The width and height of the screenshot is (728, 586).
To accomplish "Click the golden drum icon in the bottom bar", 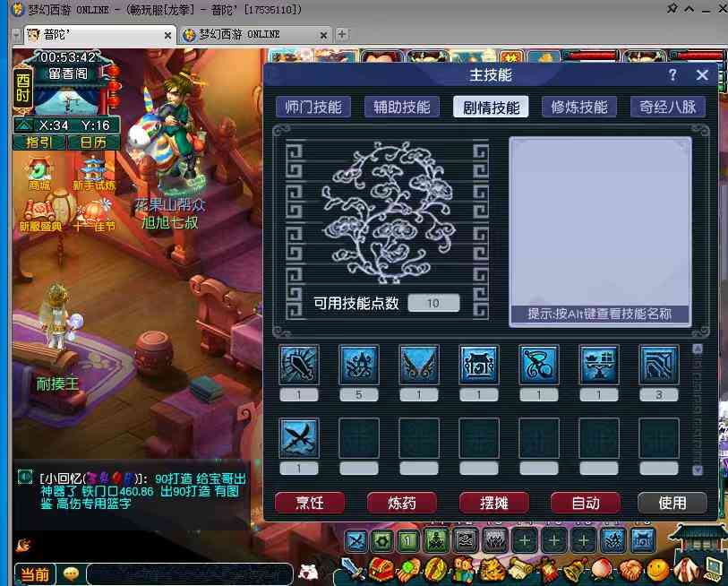I will coord(435,570).
